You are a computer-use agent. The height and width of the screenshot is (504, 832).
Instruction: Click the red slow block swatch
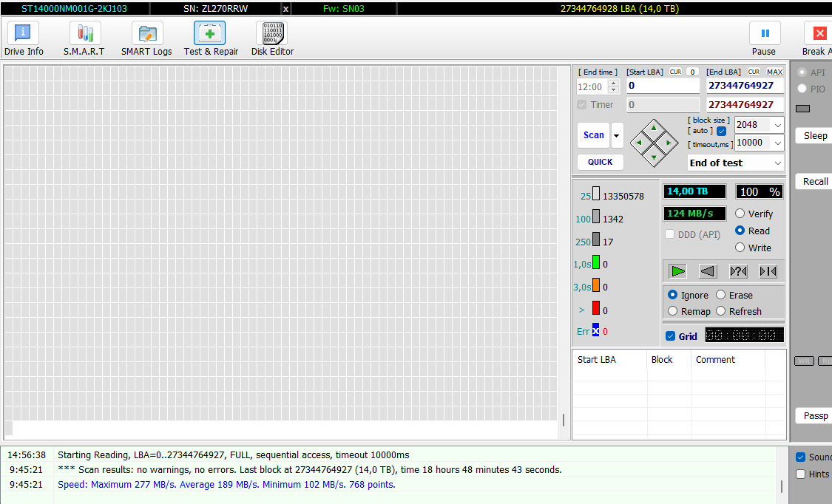(x=596, y=308)
